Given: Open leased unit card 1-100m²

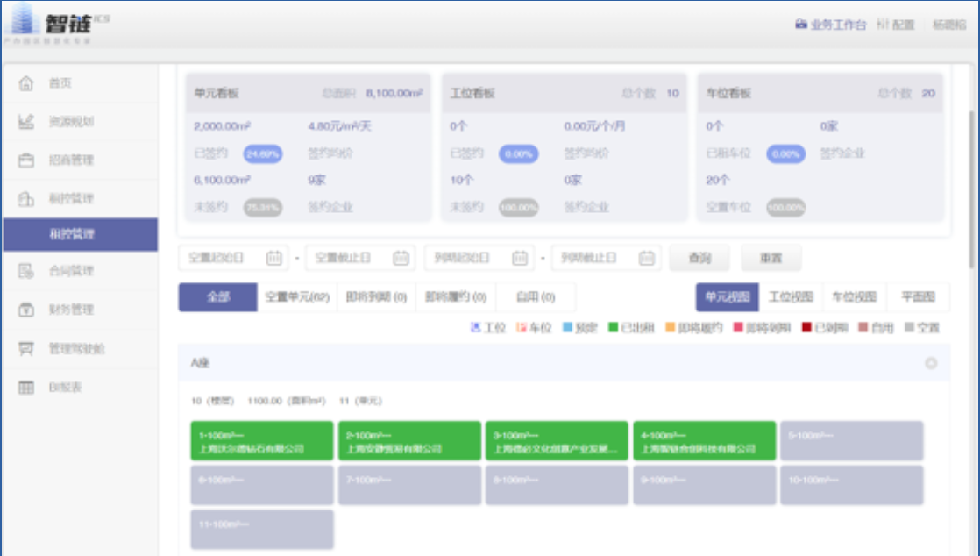Looking at the screenshot, I should click(x=262, y=441).
